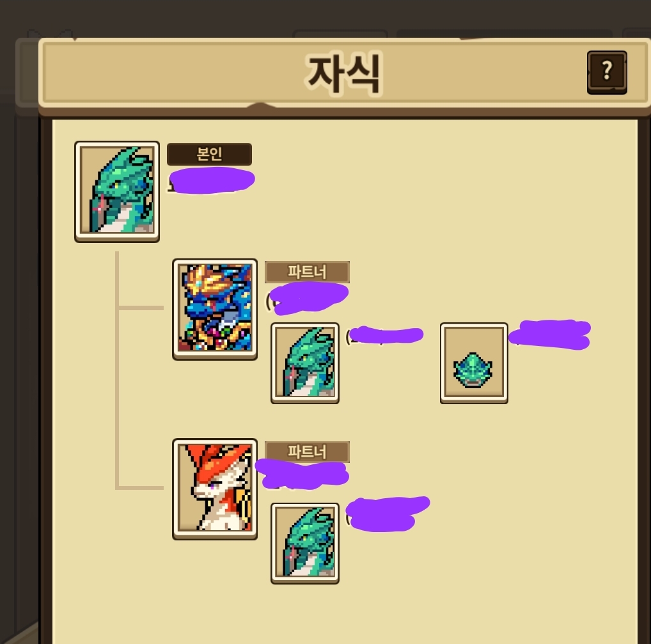This screenshot has height=644, width=651.
Task: Select the red and white fox partner portrait
Action: pos(215,489)
